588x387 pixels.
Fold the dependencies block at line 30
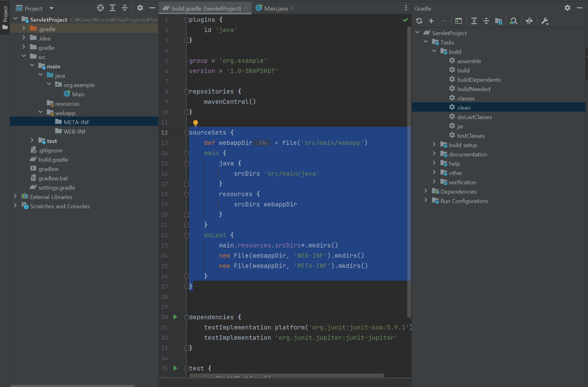pos(187,317)
